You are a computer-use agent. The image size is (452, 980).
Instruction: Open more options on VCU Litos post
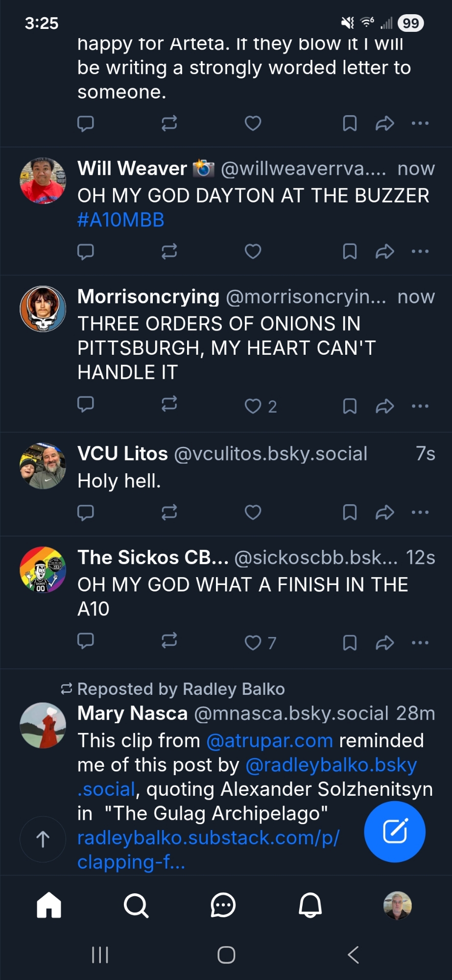[420, 513]
